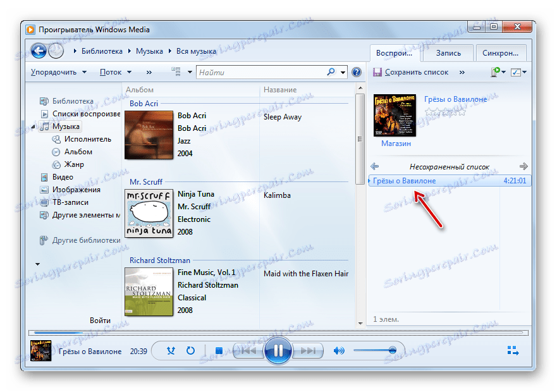Click the search magnifier icon
Viewport: 557px width, 392px height.
(331, 72)
